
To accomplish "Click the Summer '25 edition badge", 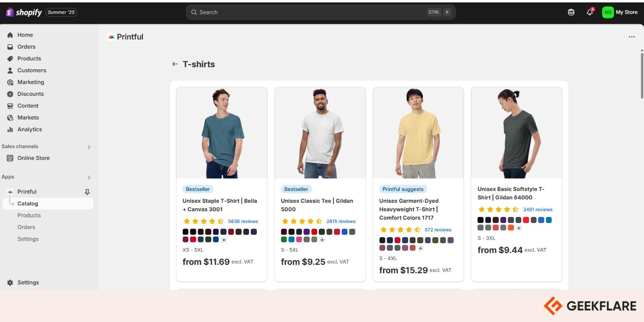I will (x=61, y=12).
